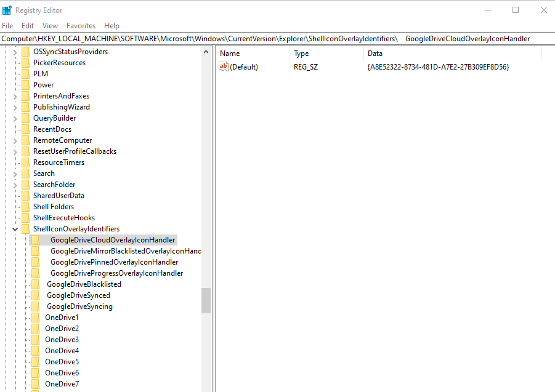Viewport: 555px width, 392px height.
Task: Expand the QueryBuilder key
Action: [15, 119]
